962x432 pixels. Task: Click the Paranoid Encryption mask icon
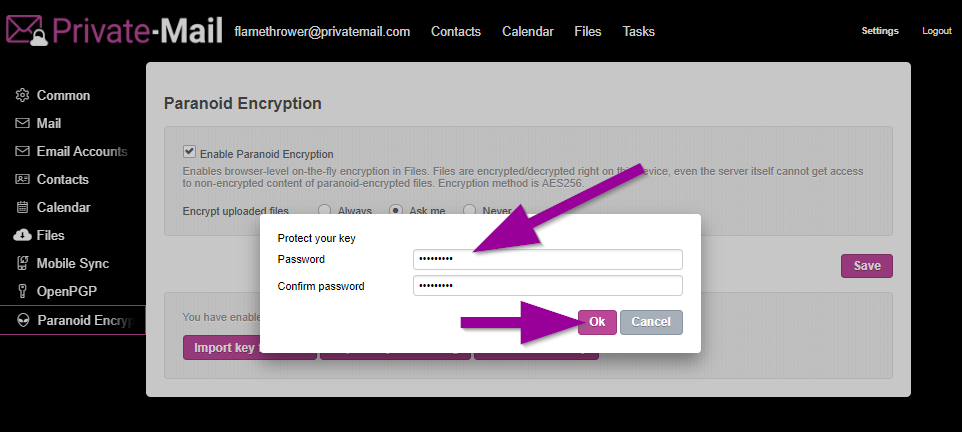[22, 320]
